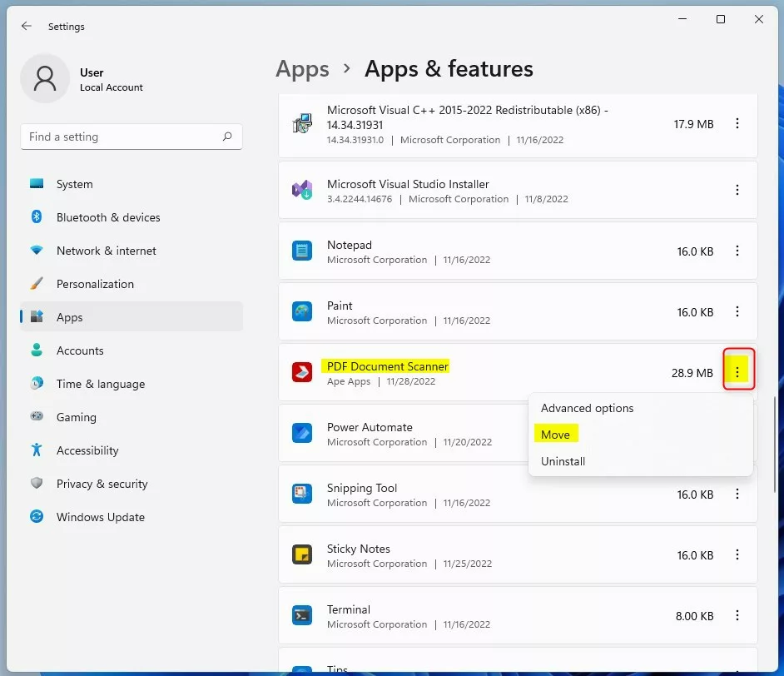Viewport: 784px width, 676px height.
Task: Open more options for Sticky Notes
Action: click(737, 554)
